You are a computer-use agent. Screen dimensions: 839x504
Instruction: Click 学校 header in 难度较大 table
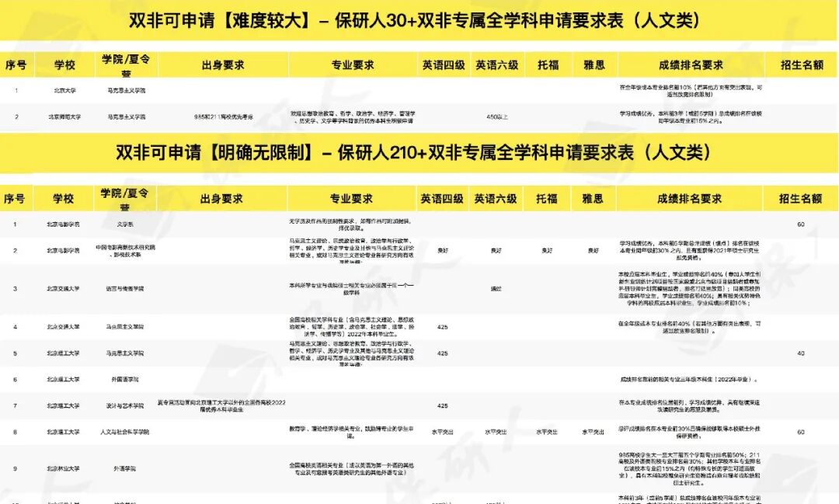(x=64, y=65)
